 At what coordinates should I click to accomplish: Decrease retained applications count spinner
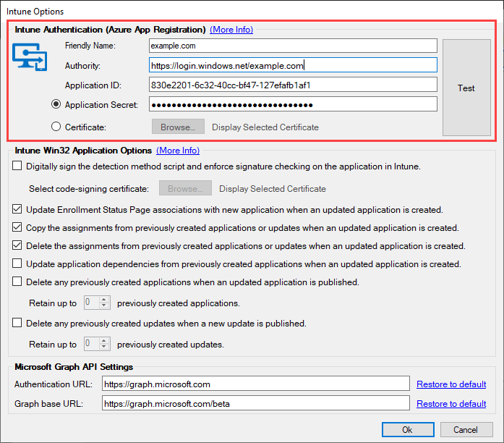[x=103, y=305]
